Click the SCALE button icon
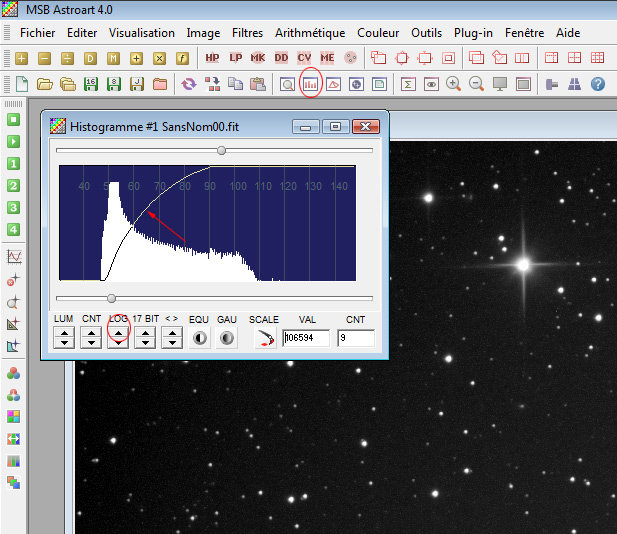The height and width of the screenshot is (534, 617). pos(266,338)
